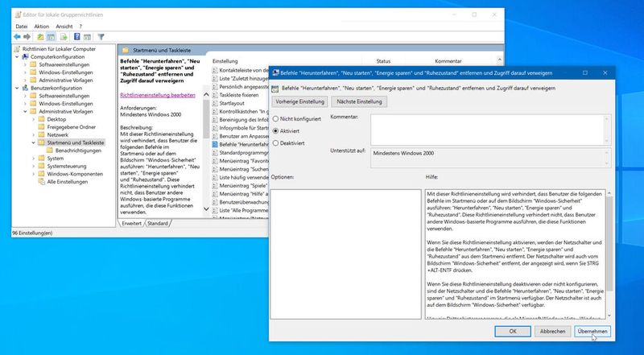This screenshot has width=644, height=355.
Task: Toggle the console tree toolbar icon
Action: click(51, 37)
